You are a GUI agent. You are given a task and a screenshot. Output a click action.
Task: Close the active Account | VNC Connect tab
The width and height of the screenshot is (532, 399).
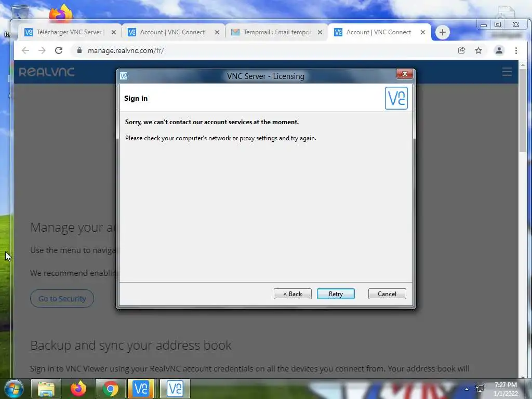tap(423, 32)
